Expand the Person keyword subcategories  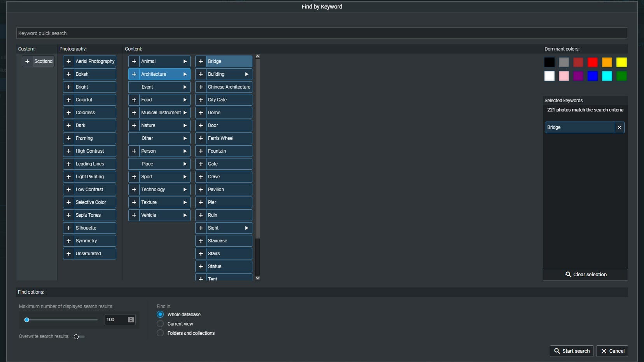tap(185, 151)
